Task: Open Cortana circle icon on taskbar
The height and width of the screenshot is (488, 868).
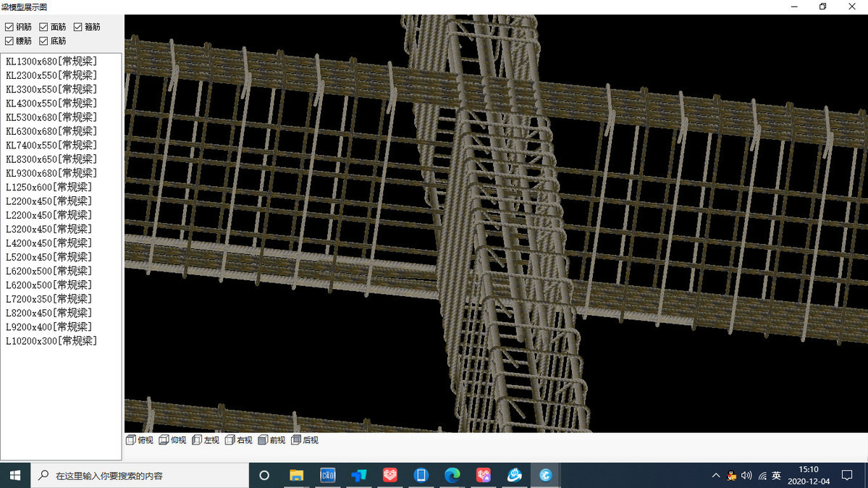Action: coord(264,475)
